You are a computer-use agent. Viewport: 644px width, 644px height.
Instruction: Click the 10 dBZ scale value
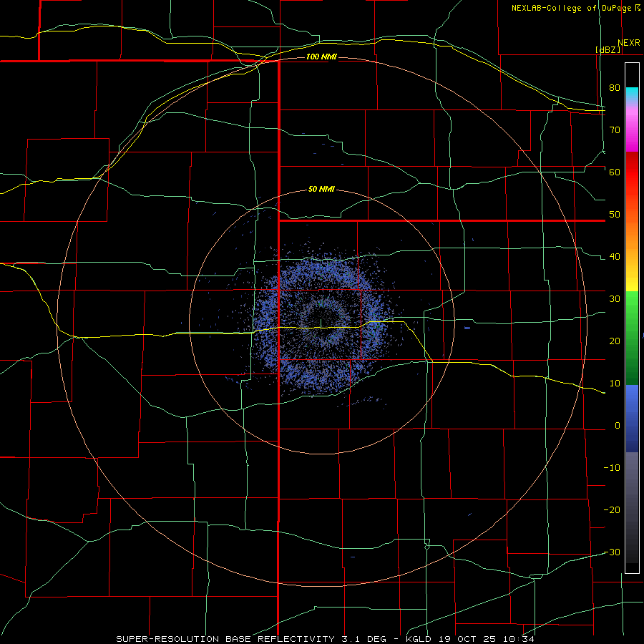point(615,384)
